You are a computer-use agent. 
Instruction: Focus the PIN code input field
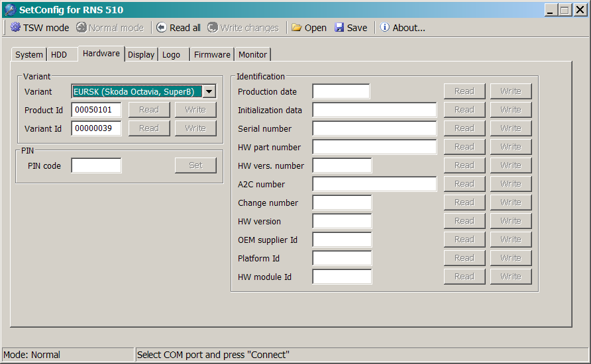click(x=97, y=165)
